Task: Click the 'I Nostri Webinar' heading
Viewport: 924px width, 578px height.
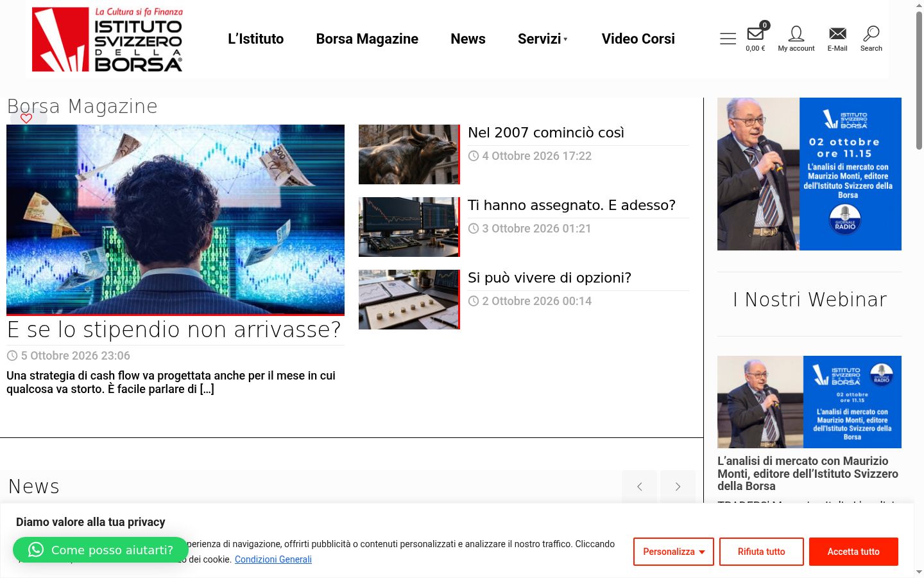Action: click(810, 299)
